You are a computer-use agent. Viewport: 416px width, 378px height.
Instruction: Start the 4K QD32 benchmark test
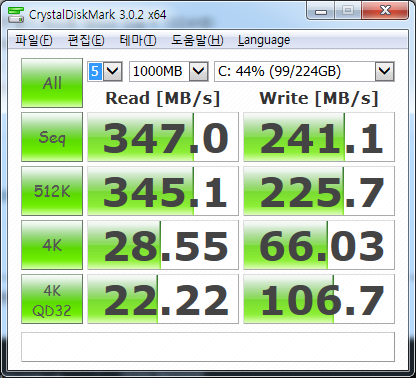52,299
